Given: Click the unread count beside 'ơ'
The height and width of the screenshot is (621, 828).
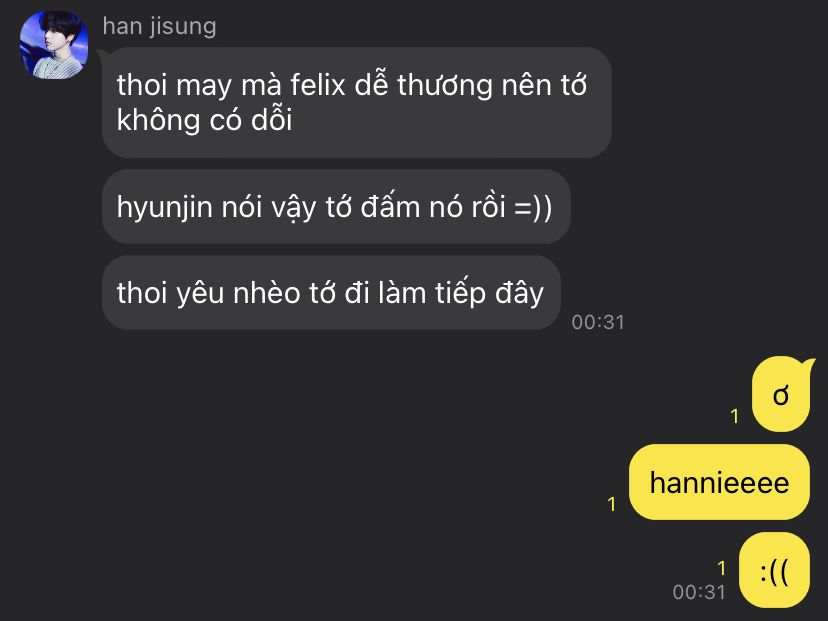Looking at the screenshot, I should [735, 417].
